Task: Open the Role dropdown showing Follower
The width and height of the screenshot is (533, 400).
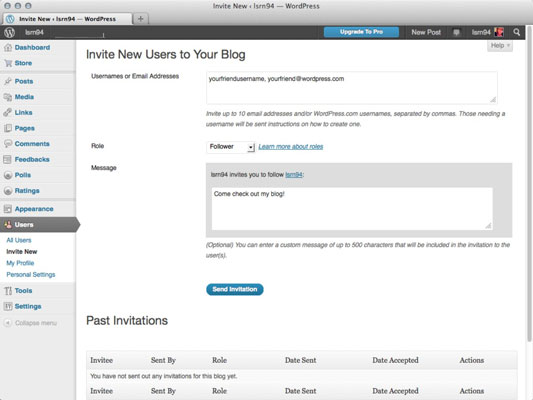Action: pos(231,147)
